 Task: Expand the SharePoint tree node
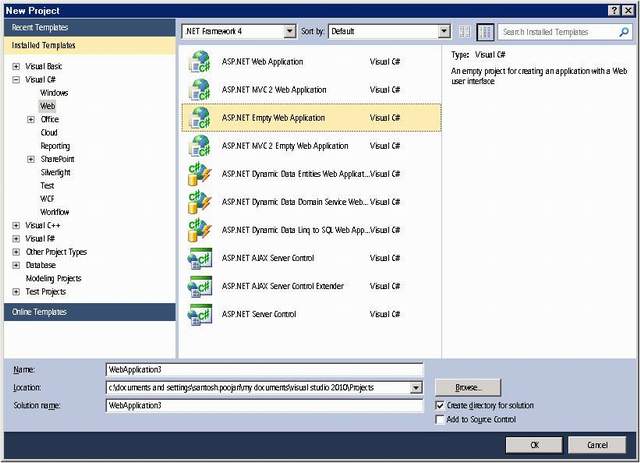click(x=31, y=159)
